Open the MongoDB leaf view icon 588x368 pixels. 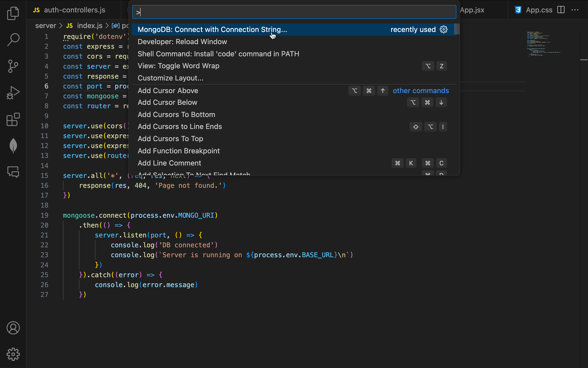tap(13, 145)
